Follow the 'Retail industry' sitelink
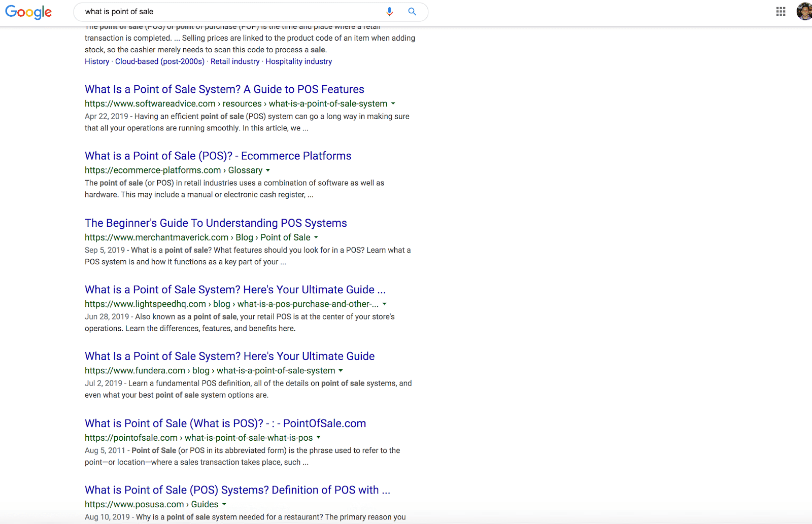The image size is (812, 524). pyautogui.click(x=235, y=61)
